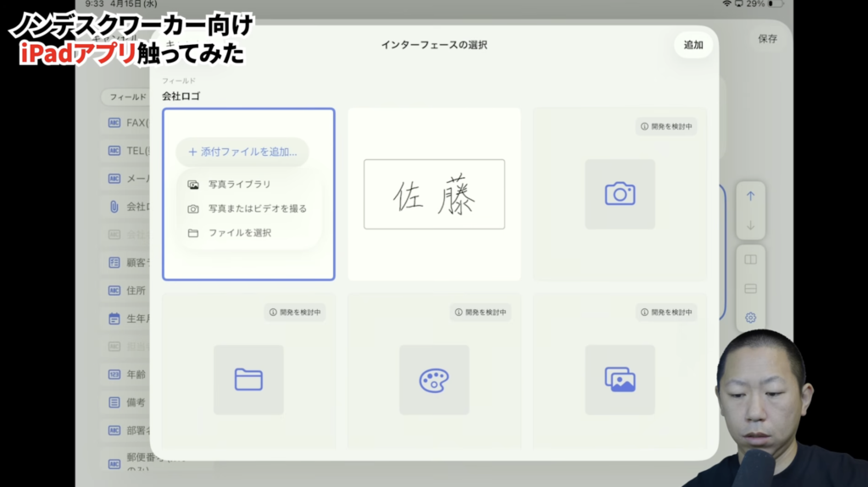Choose the paint palette interface icon
The width and height of the screenshot is (868, 487).
coord(434,379)
